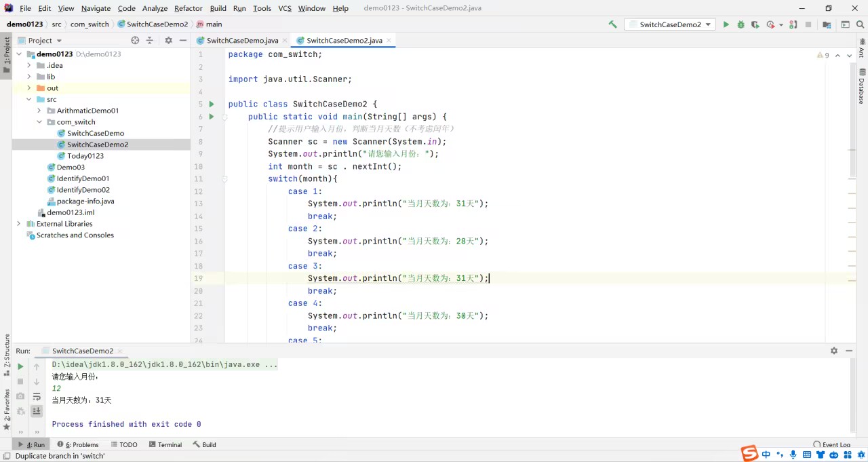
Task: Open the File menu
Action: [x=25, y=8]
